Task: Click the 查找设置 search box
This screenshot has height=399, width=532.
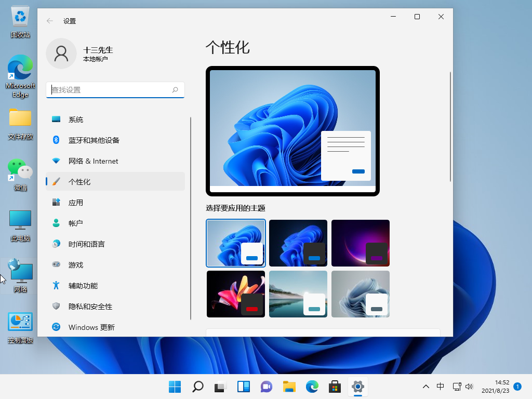Action: [x=115, y=90]
